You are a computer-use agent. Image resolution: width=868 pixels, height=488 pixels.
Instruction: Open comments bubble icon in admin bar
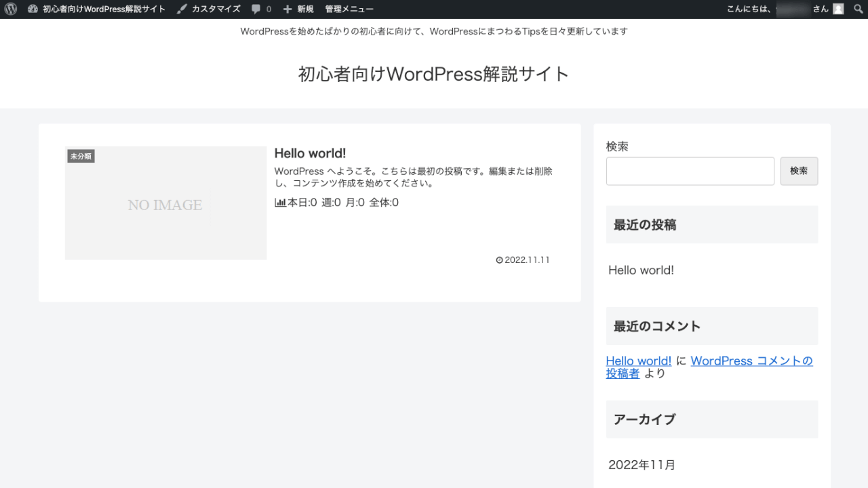[256, 9]
